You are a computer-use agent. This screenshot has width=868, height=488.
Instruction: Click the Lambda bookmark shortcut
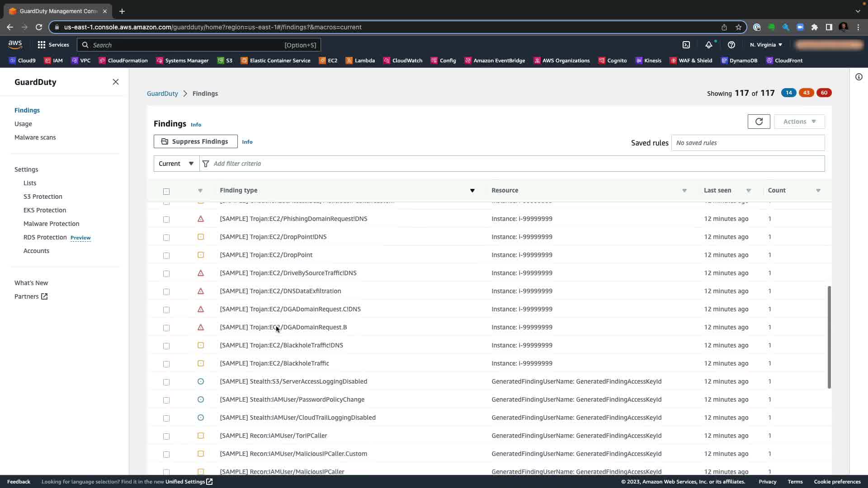click(360, 61)
